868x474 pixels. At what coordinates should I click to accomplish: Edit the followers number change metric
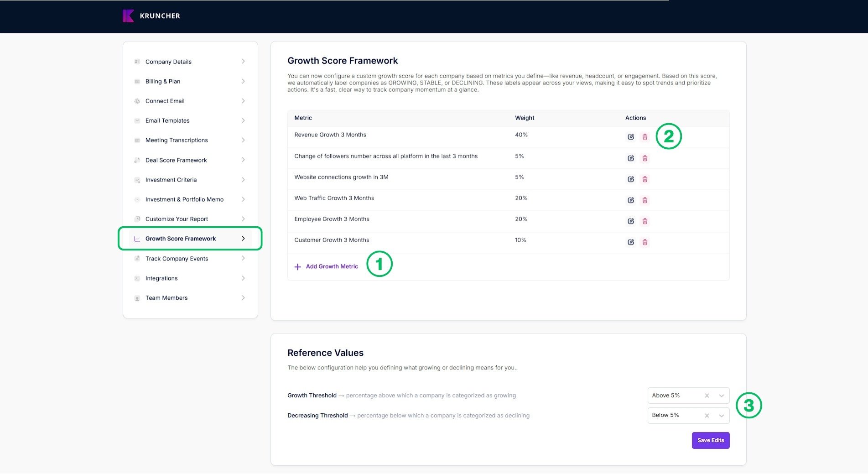[631, 158]
